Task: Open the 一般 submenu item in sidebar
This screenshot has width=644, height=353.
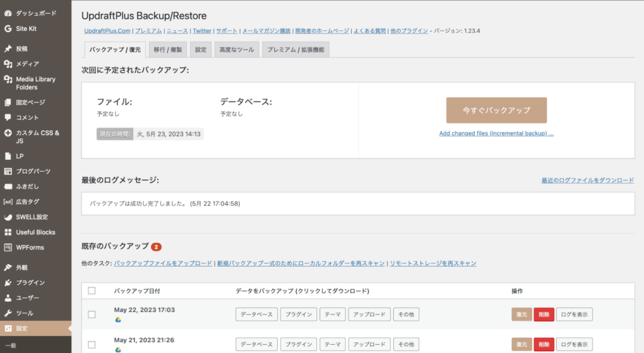Action: point(11,345)
